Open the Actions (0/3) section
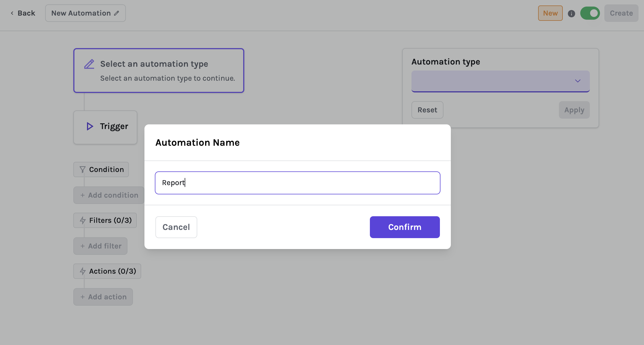Viewport: 644px width, 345px height. tap(107, 271)
